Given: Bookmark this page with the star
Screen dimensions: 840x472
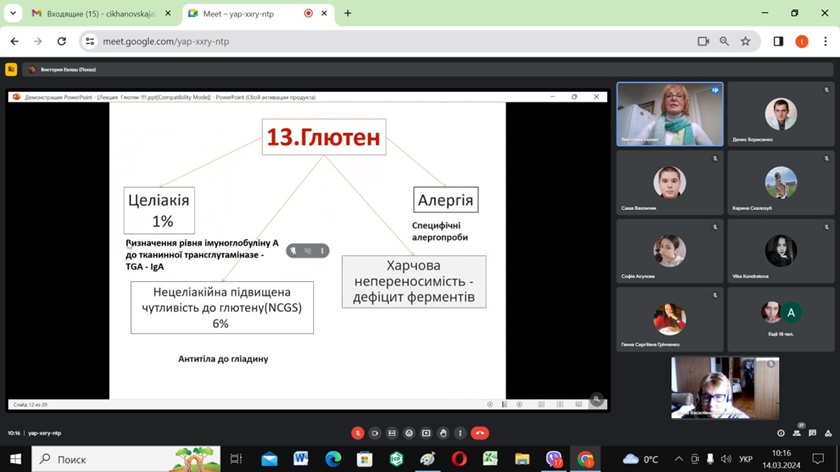Looking at the screenshot, I should pos(745,41).
